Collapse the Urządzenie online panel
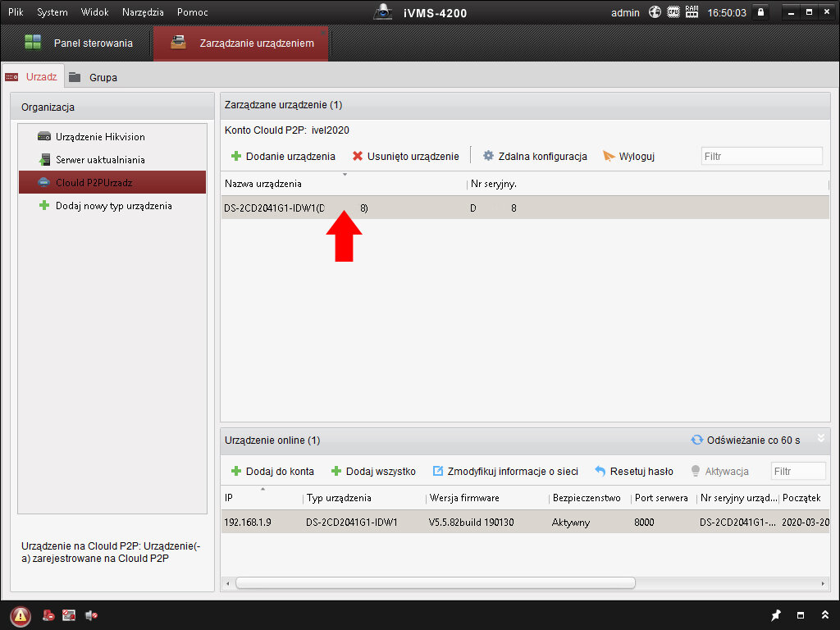This screenshot has width=840, height=630. 820,439
